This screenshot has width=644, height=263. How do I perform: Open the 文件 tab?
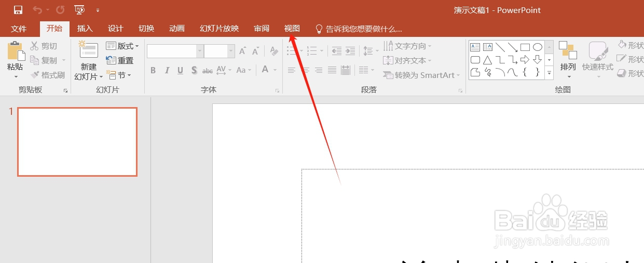(19, 29)
